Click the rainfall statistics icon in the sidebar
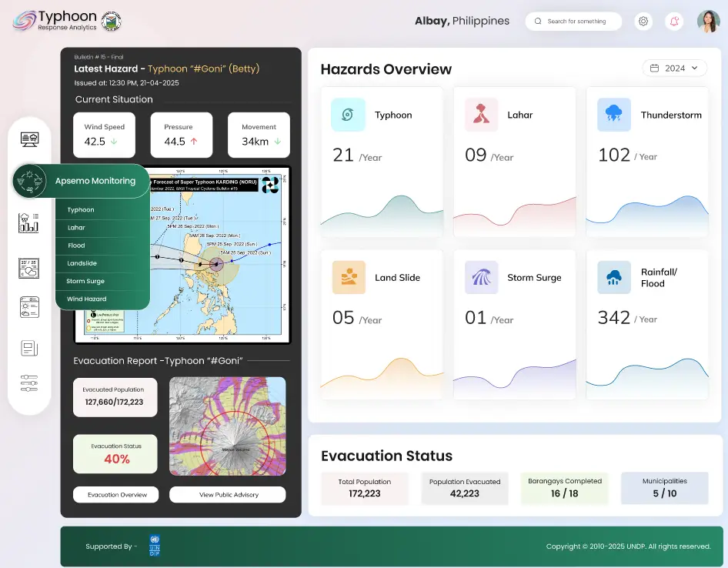The height and width of the screenshot is (568, 728). click(29, 222)
